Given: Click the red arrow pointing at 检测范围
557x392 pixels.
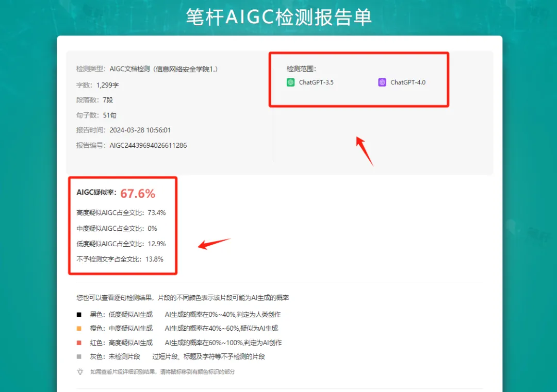Looking at the screenshot, I should (364, 150).
